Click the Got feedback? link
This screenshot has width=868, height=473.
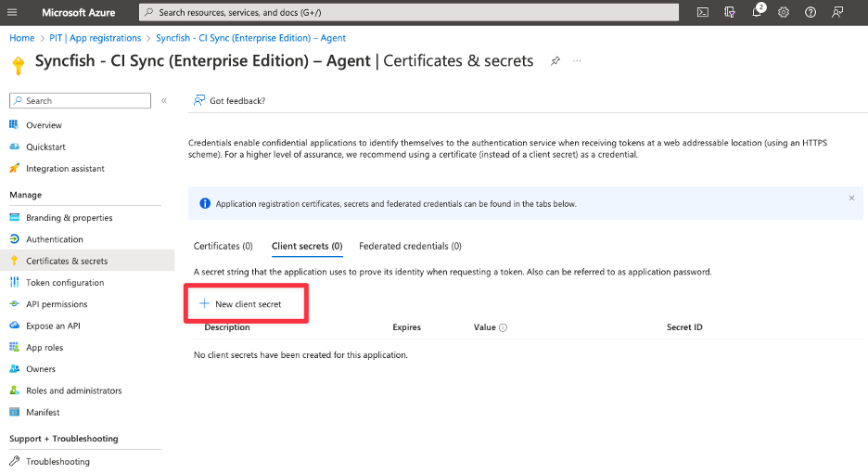pyautogui.click(x=237, y=101)
